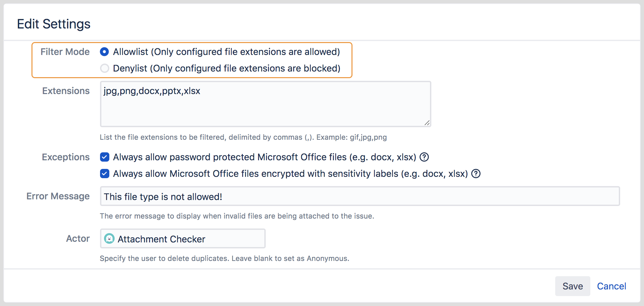Open help for password protected files exception
The image size is (644, 306).
424,157
